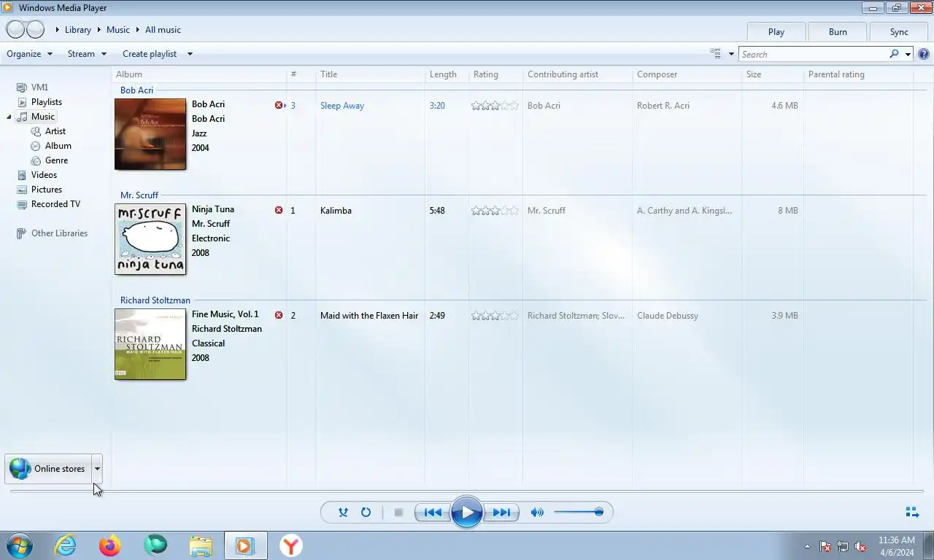The width and height of the screenshot is (934, 560).
Task: Click the View options icon
Action: tap(715, 54)
